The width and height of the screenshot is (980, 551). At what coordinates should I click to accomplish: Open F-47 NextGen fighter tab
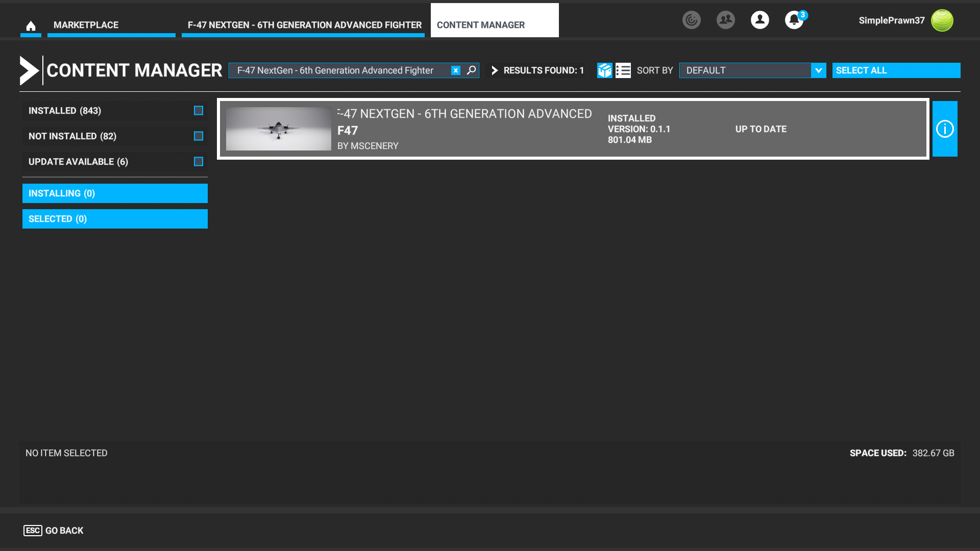tap(304, 25)
